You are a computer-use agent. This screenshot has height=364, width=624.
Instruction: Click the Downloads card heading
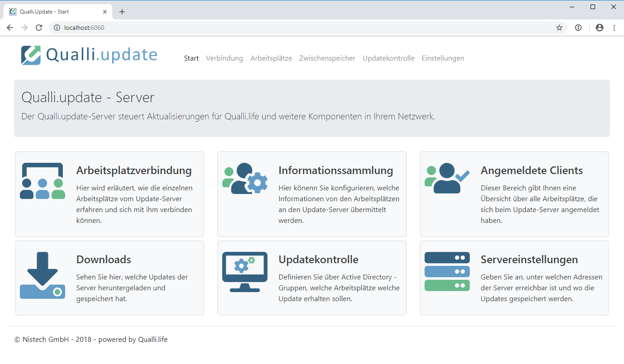pyautogui.click(x=104, y=260)
